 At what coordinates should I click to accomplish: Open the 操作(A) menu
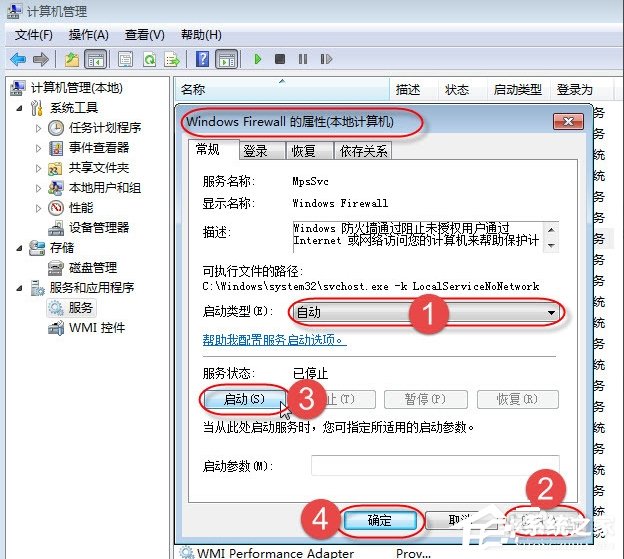tap(88, 35)
